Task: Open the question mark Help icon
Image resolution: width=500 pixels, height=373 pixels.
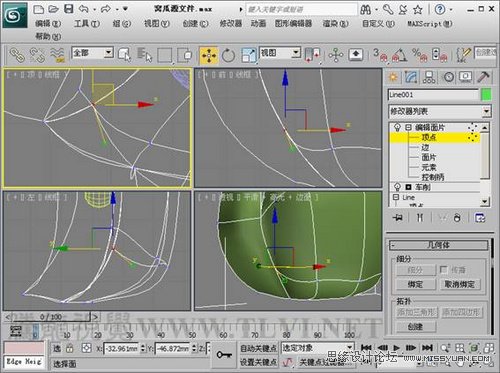Action: [x=440, y=10]
